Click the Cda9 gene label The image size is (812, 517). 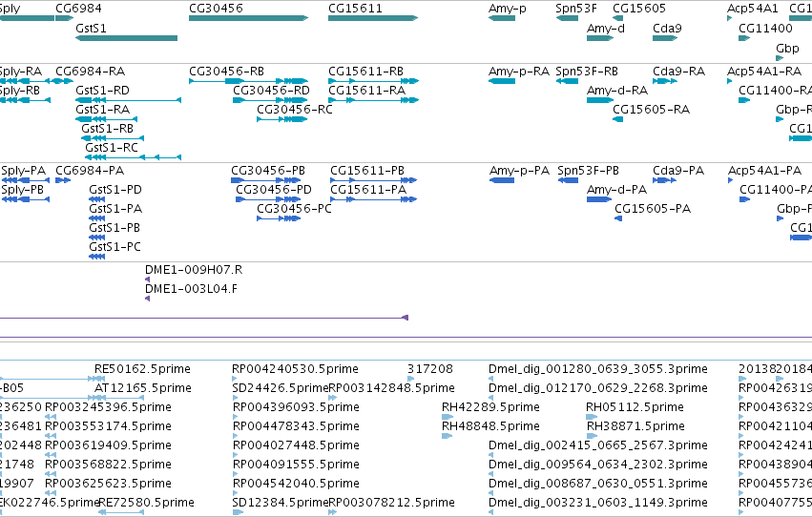(667, 29)
